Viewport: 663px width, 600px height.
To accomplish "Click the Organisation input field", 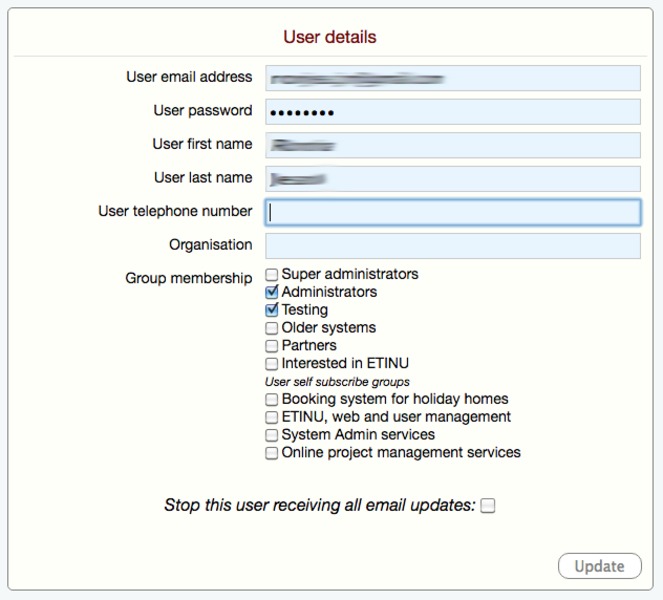I will (452, 245).
